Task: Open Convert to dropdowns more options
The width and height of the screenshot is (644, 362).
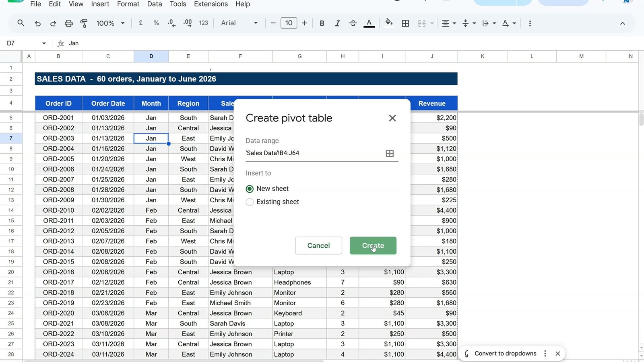Action: (545, 354)
